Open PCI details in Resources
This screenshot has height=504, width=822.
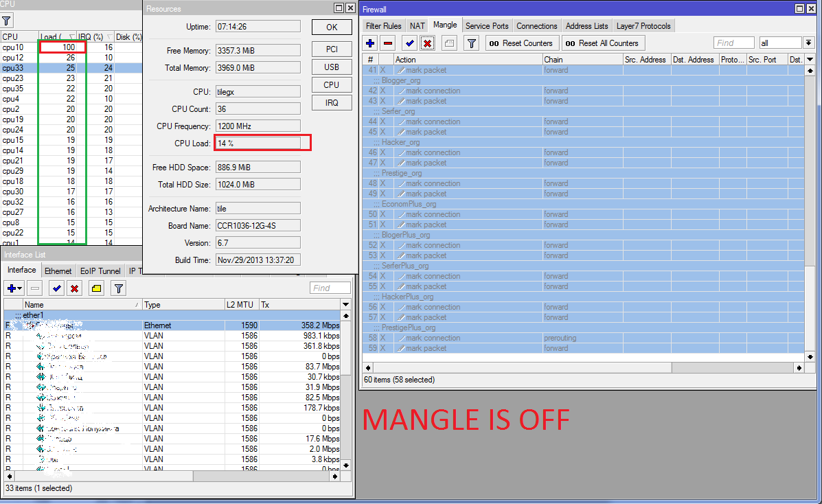click(x=331, y=49)
